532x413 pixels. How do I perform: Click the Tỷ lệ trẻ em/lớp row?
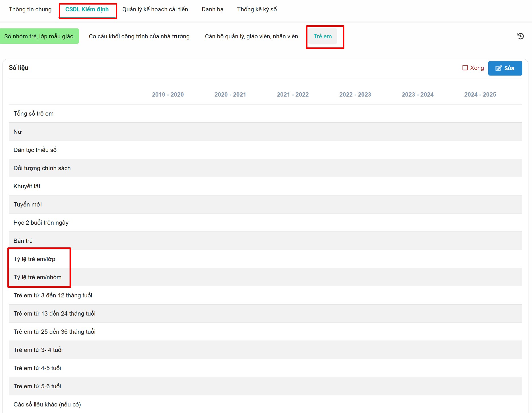34,259
